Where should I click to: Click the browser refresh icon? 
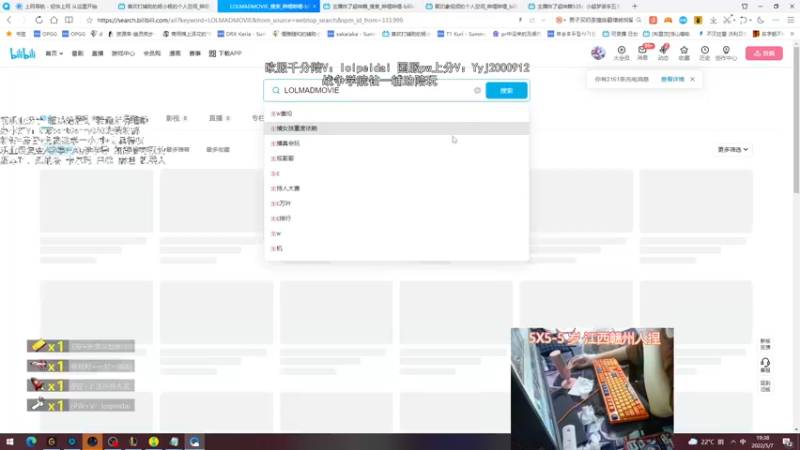click(39, 20)
